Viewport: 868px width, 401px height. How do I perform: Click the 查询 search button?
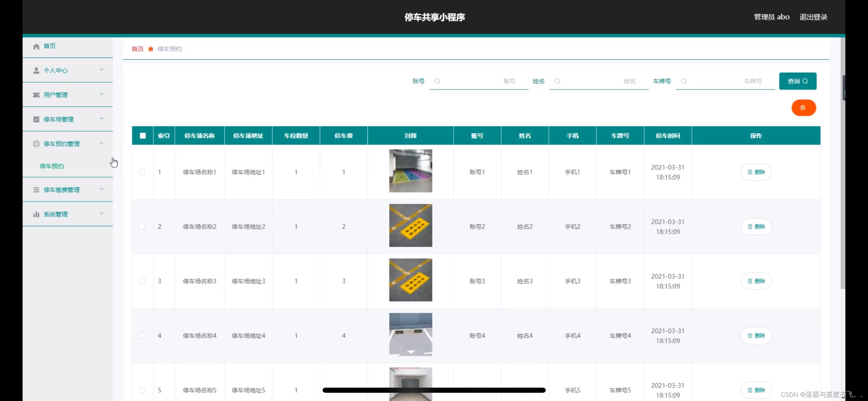coord(798,81)
